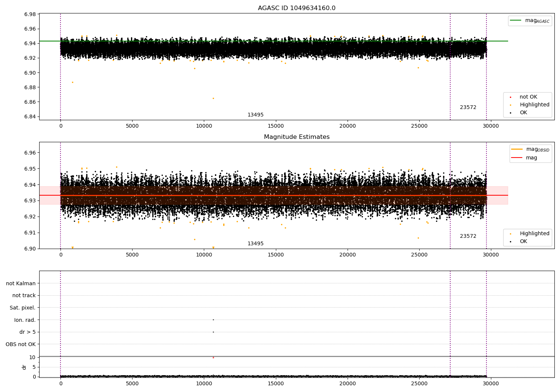
Task: Click the data dot on the 'dr > 5' row
Action: (x=213, y=332)
